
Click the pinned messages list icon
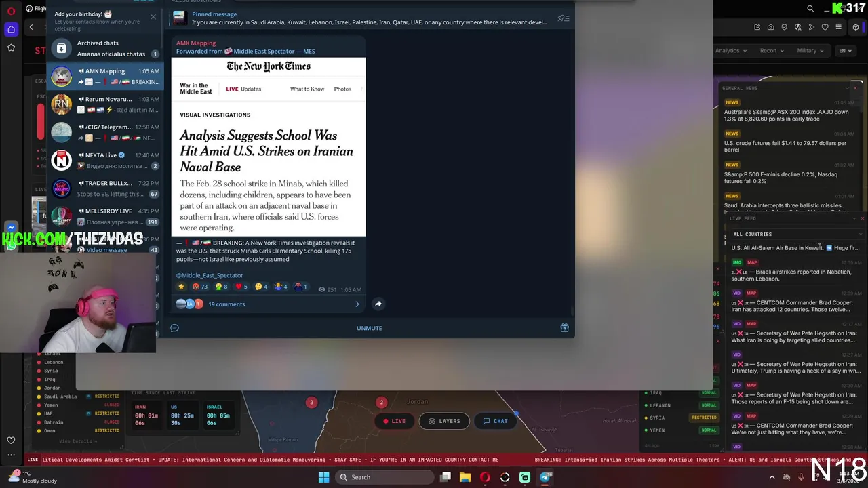[x=563, y=18]
